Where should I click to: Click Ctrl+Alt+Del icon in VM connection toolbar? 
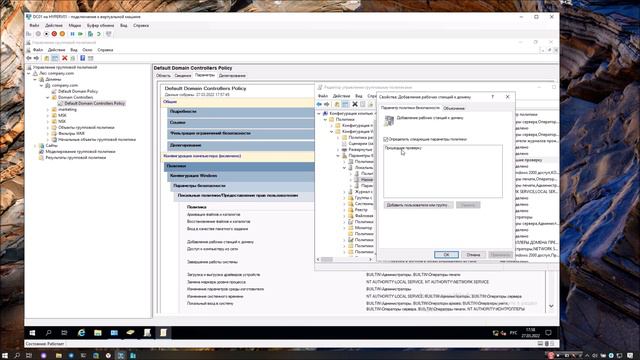pyautogui.click(x=29, y=34)
